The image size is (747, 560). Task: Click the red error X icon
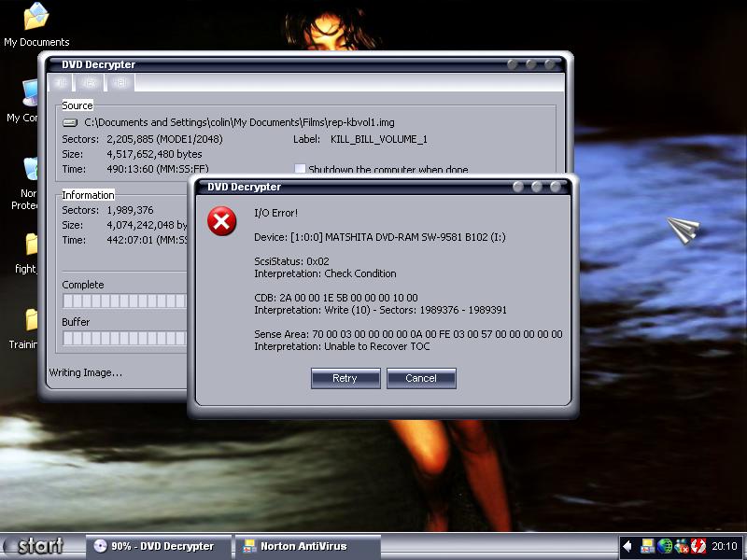coord(221,221)
